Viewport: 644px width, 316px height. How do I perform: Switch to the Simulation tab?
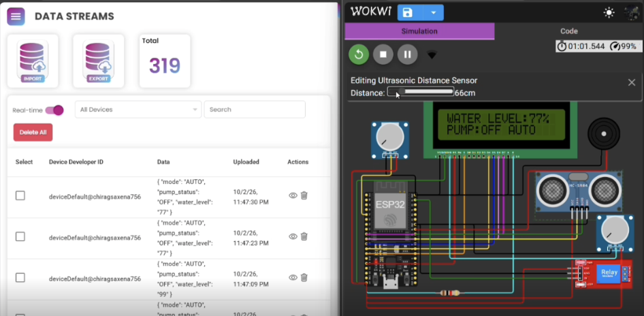click(x=419, y=31)
